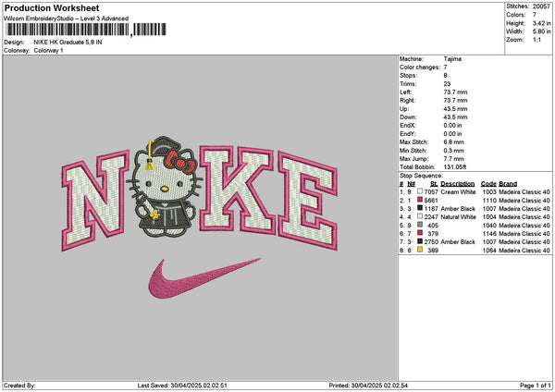The height and width of the screenshot is (392, 555).
Task: Click the embroidered letter E in preview
Action: (x=307, y=201)
